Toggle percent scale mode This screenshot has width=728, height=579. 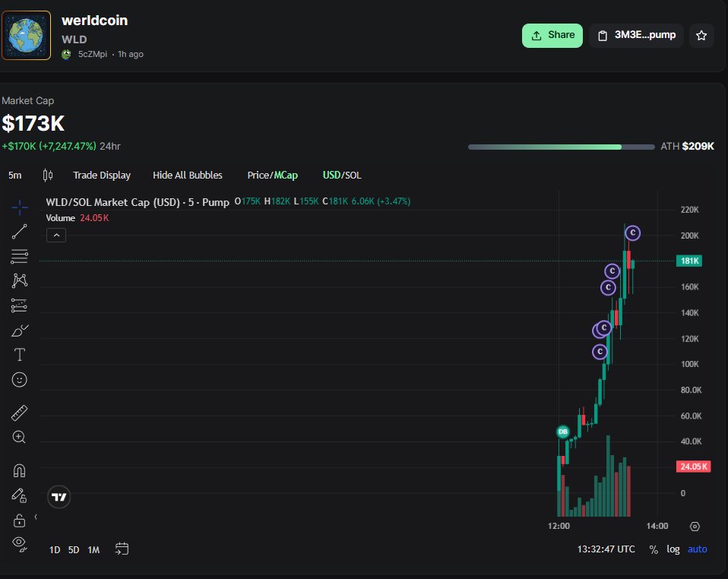tap(654, 550)
